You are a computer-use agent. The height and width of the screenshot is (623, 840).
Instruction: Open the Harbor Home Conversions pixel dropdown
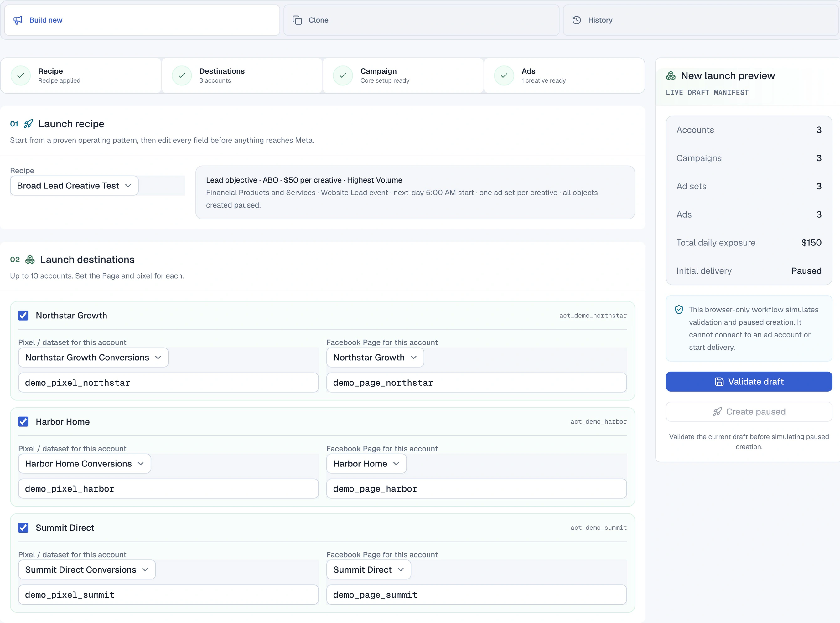(x=85, y=463)
